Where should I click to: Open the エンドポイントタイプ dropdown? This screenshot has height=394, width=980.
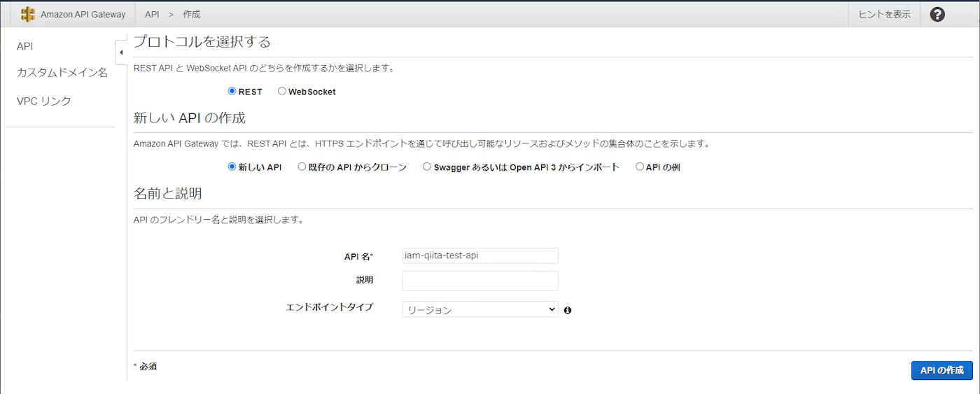pyautogui.click(x=479, y=309)
